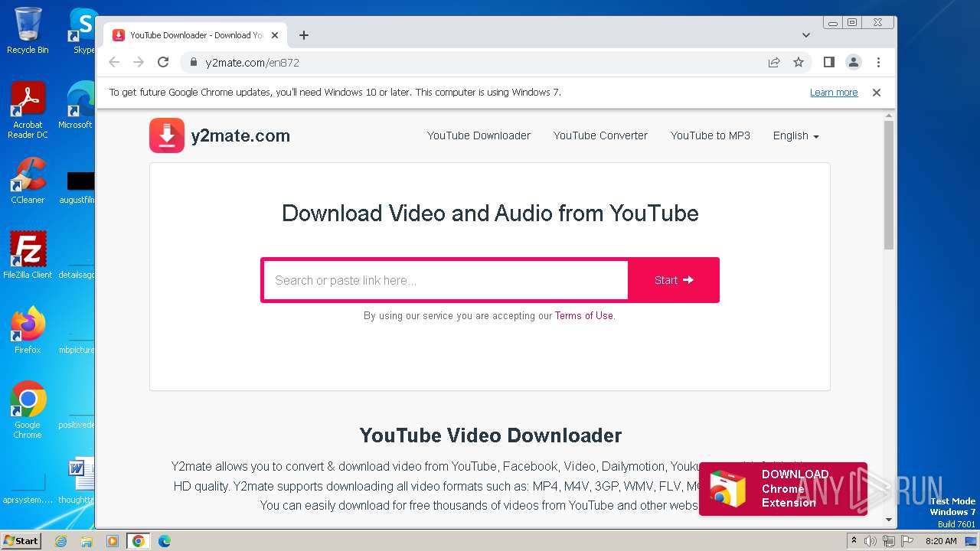The height and width of the screenshot is (551, 980).
Task: Reload the page with the refresh icon
Action: 163,63
